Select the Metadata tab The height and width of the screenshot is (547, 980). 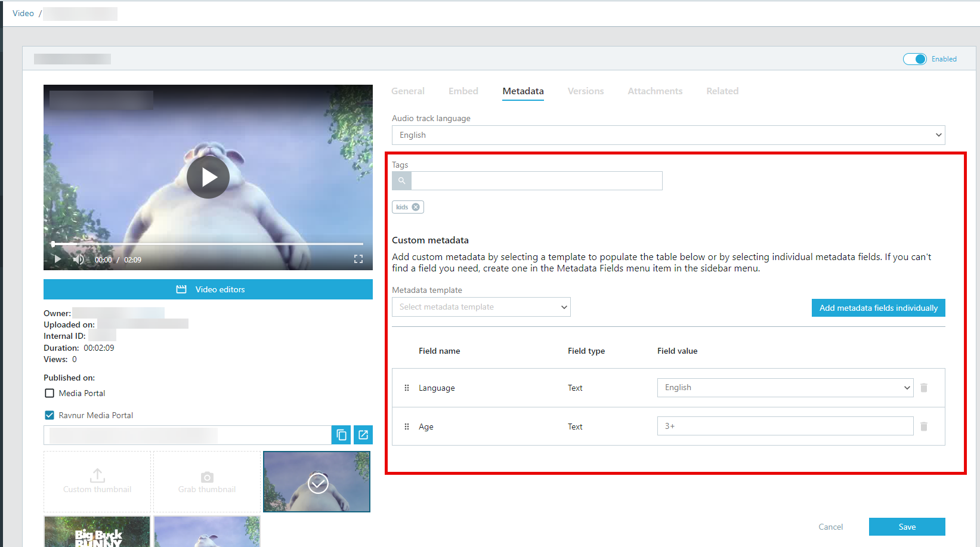(523, 91)
